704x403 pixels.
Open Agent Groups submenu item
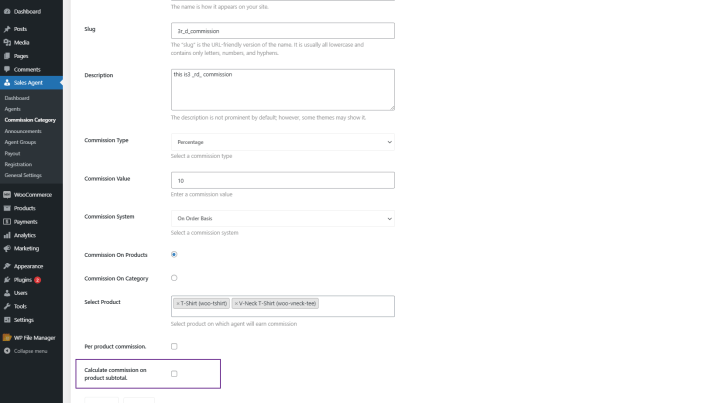[20, 142]
